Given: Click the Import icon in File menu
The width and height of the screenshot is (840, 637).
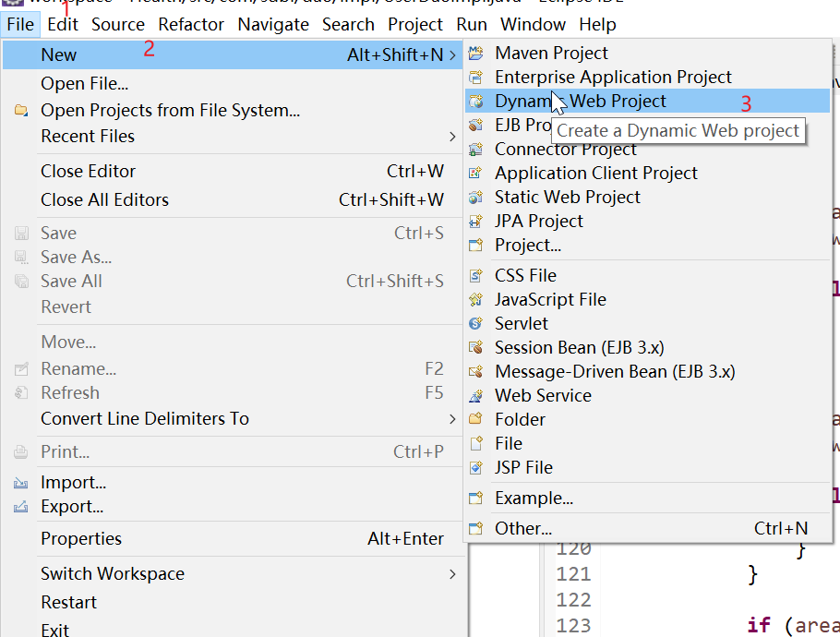Looking at the screenshot, I should pyautogui.click(x=21, y=483).
